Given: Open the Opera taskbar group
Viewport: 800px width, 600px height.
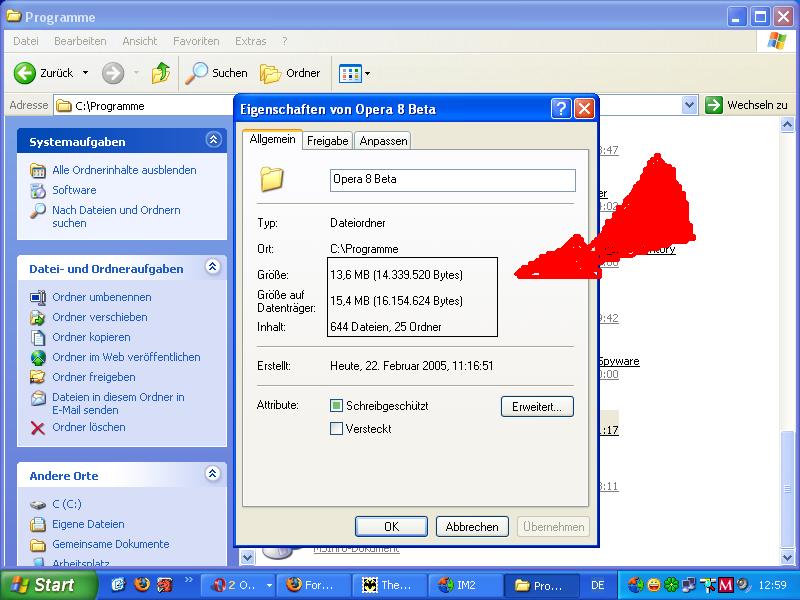Looking at the screenshot, I should [x=238, y=585].
